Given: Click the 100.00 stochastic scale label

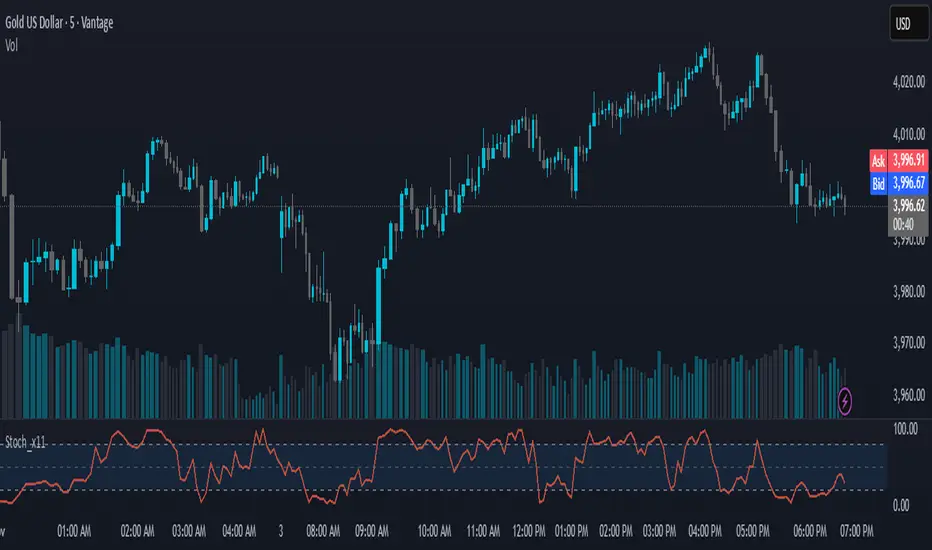Looking at the screenshot, I should pyautogui.click(x=906, y=428).
